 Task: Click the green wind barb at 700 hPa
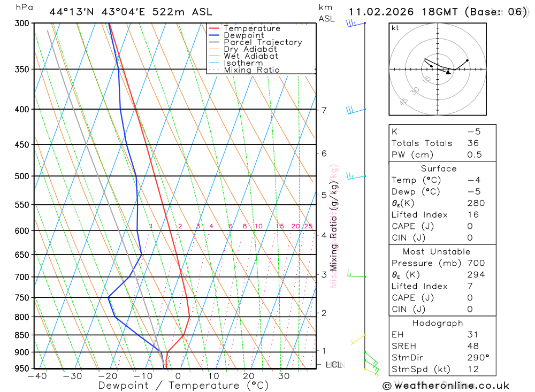coord(356,274)
